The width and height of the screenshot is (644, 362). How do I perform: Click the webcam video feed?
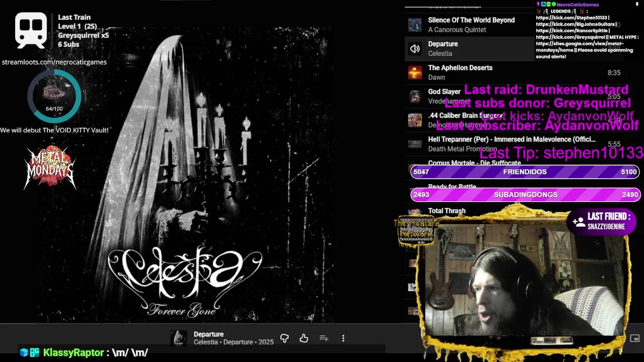click(525, 280)
